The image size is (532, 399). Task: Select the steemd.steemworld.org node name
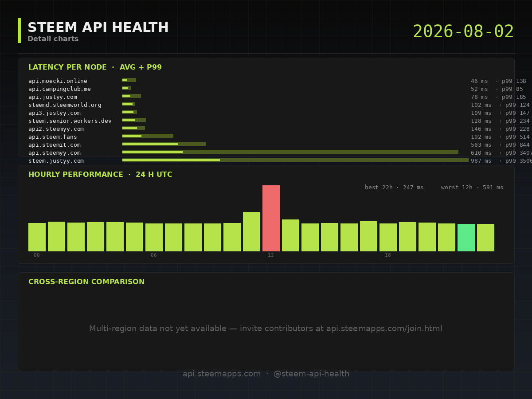(65, 105)
